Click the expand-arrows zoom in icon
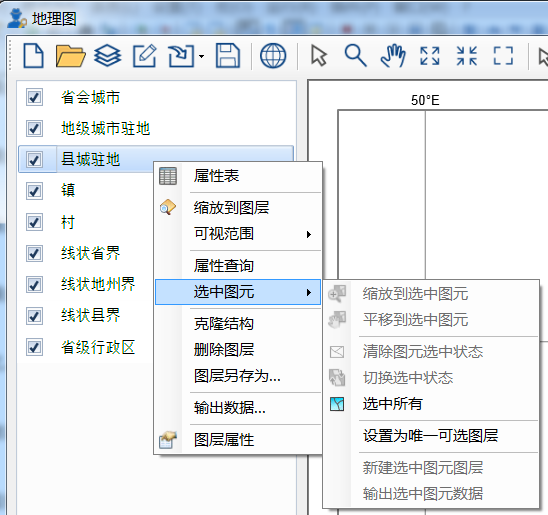548x515 pixels. 430,56
